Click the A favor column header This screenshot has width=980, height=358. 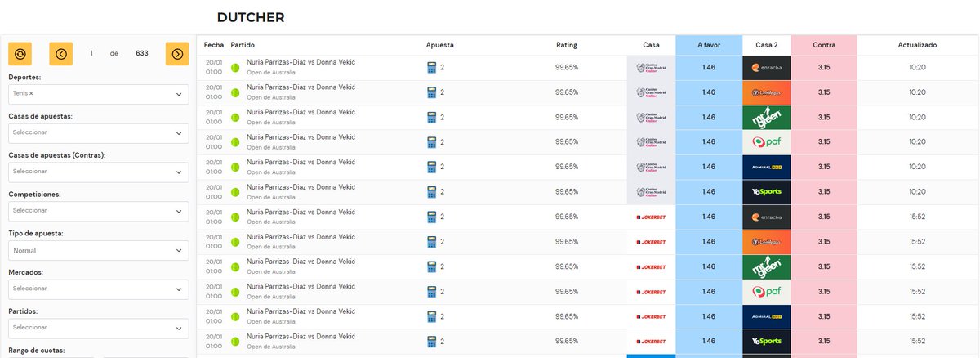pyautogui.click(x=709, y=45)
